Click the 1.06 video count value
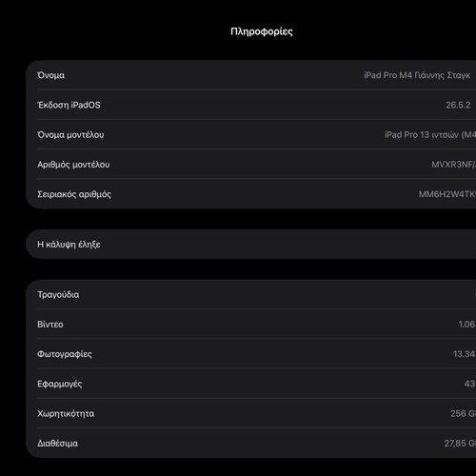Screen dimensions: 476x476 pos(467,325)
